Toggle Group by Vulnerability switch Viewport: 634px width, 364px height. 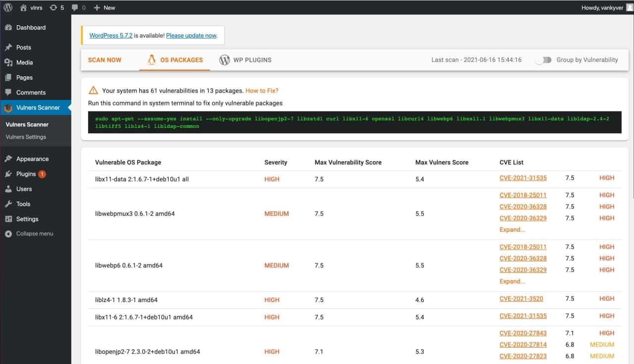pyautogui.click(x=543, y=60)
